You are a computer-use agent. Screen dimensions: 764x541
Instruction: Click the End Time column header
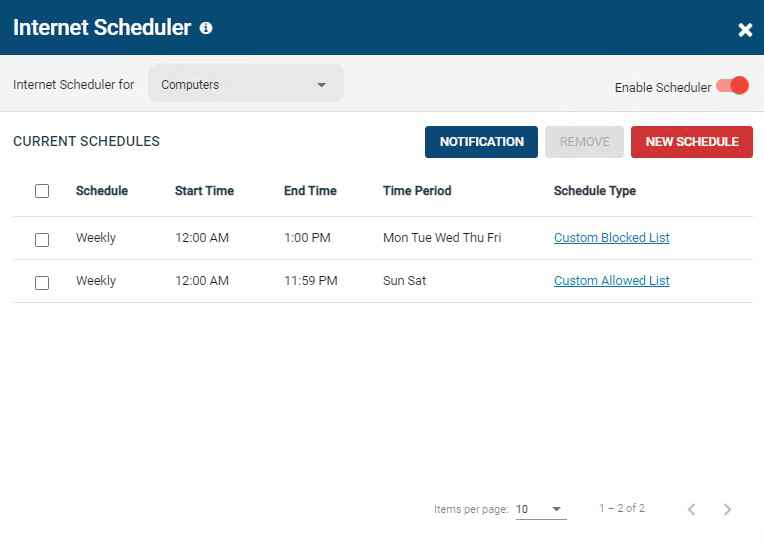point(310,191)
